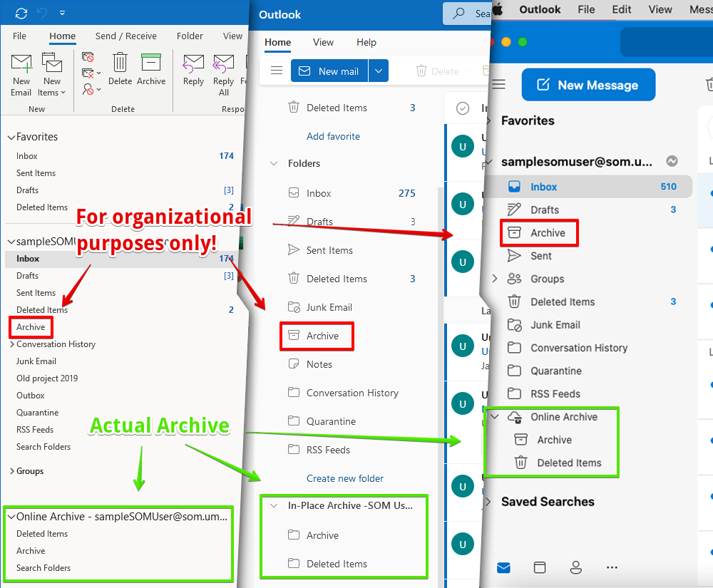Open the People icon in the bottom Mac bar

575,567
